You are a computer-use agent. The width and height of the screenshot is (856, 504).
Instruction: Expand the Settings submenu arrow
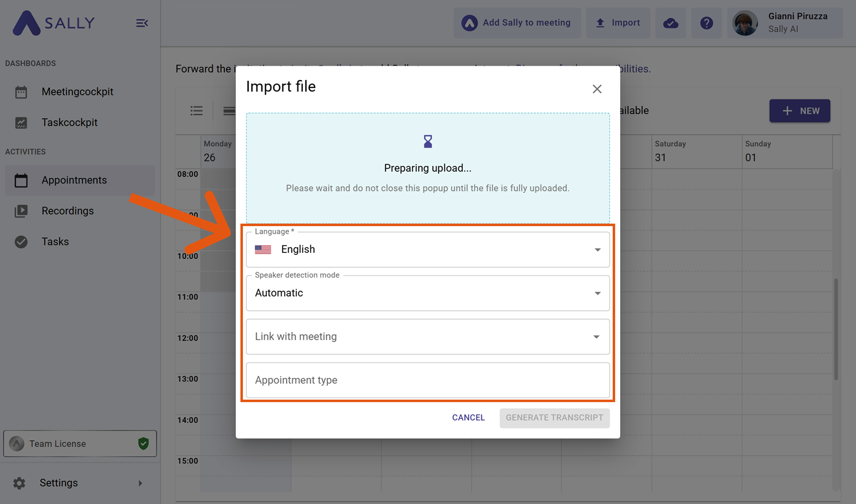pyautogui.click(x=140, y=483)
